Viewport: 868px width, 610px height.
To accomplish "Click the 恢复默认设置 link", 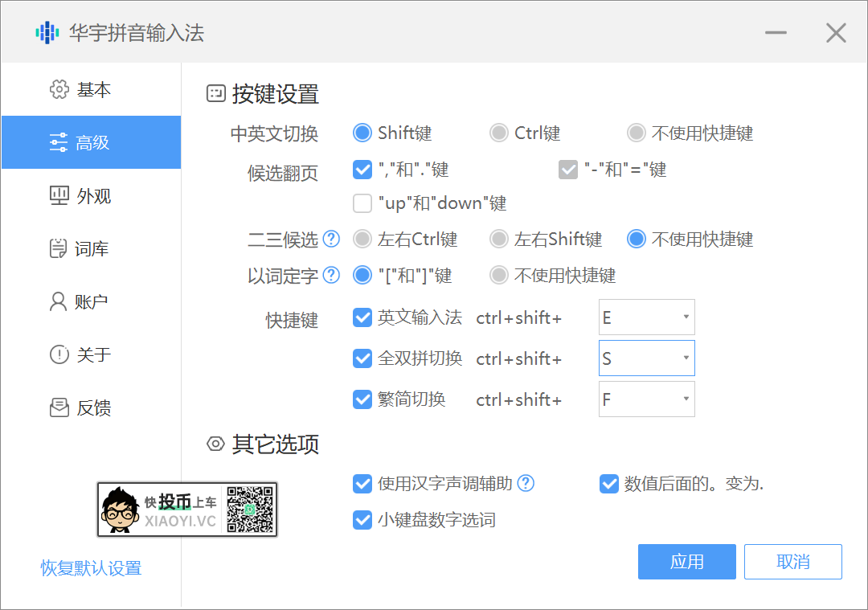I will [92, 568].
